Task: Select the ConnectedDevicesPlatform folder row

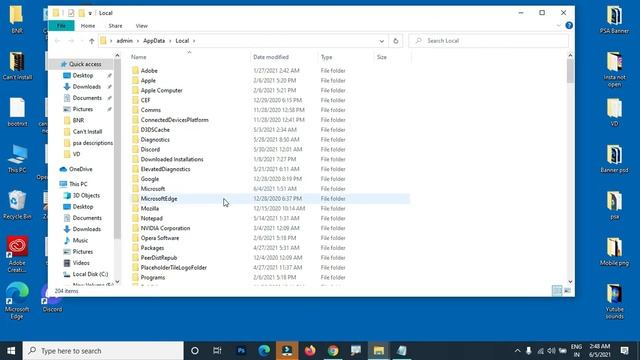Action: pyautogui.click(x=270, y=120)
